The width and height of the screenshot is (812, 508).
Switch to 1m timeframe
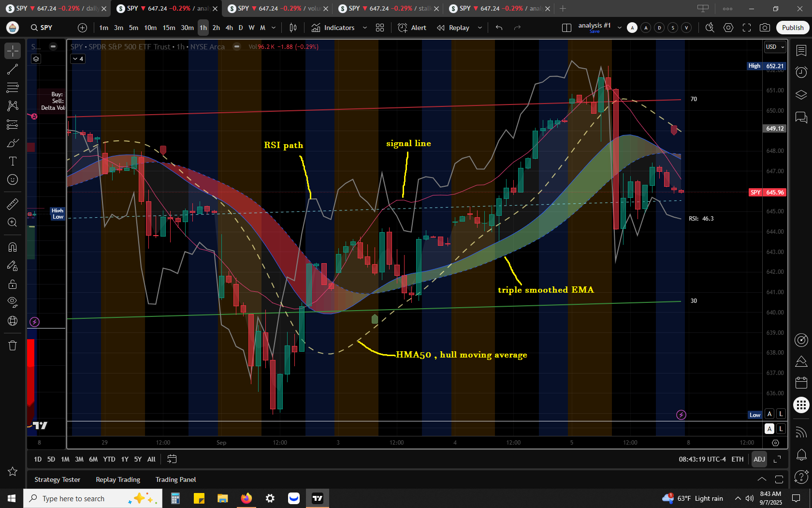coord(104,28)
